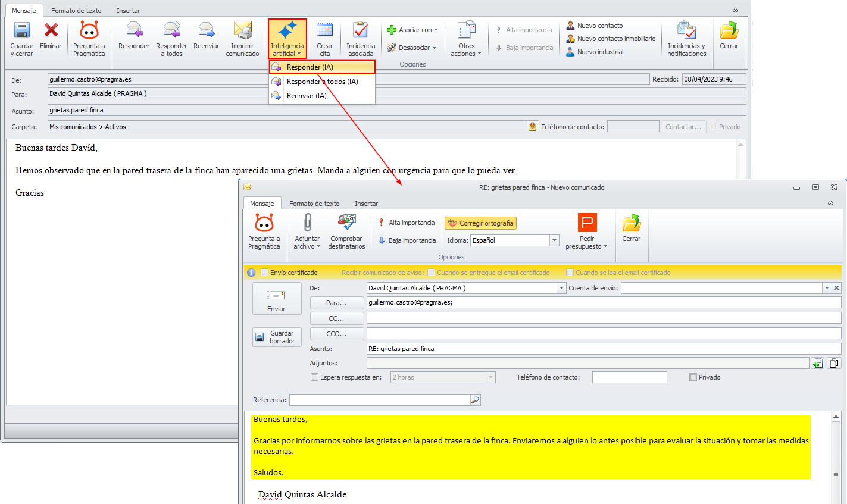Click the Enviar button

[276, 298]
